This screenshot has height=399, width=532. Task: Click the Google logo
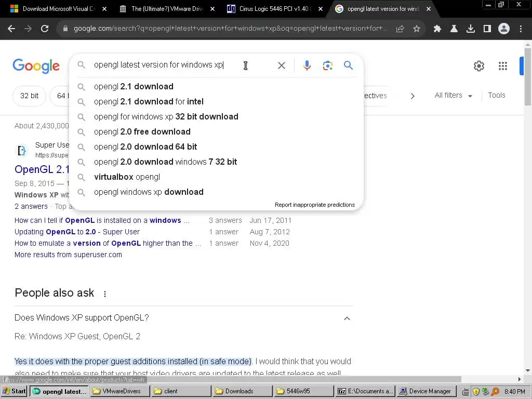[36, 66]
